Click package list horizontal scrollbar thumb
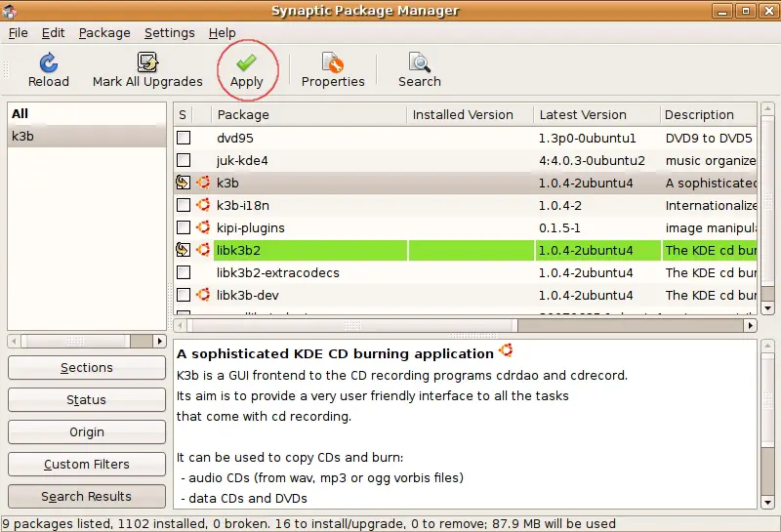This screenshot has height=532, width=781. (x=352, y=325)
